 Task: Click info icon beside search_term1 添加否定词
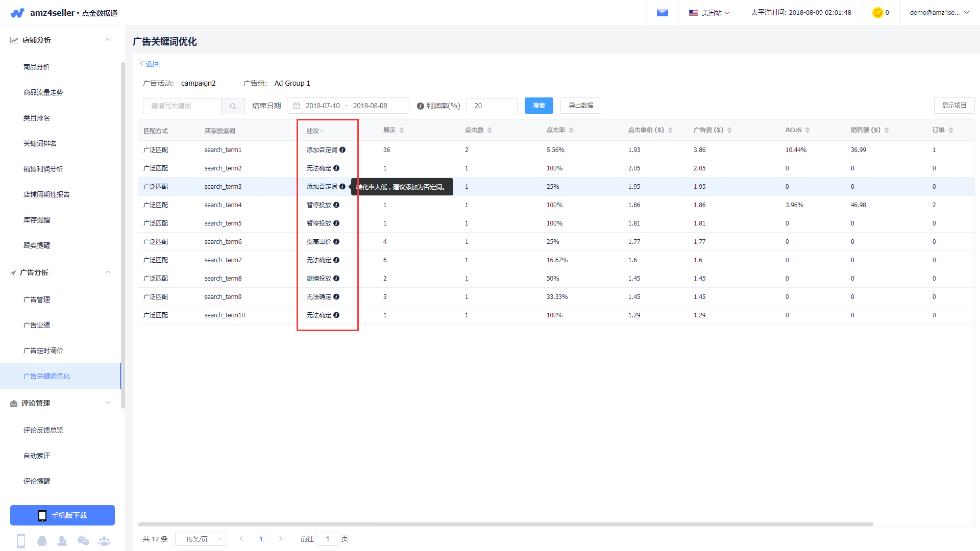(x=342, y=150)
